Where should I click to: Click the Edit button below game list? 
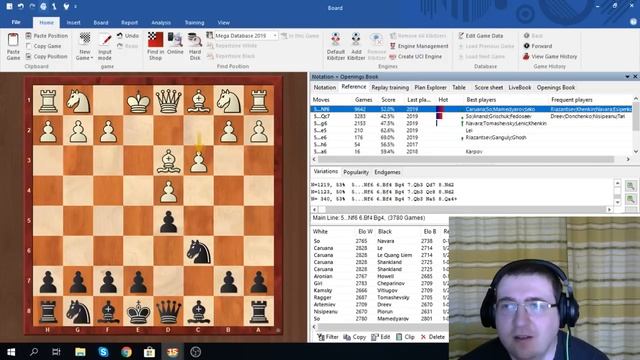point(381,337)
